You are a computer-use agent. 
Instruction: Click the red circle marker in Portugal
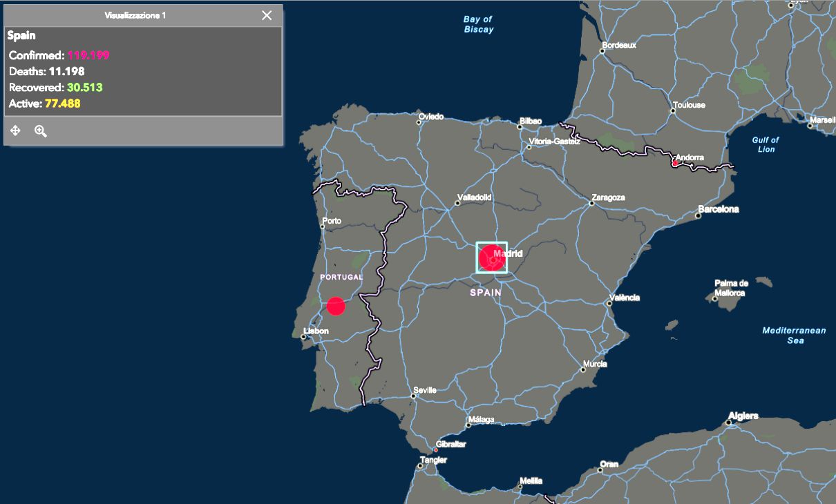tap(336, 306)
